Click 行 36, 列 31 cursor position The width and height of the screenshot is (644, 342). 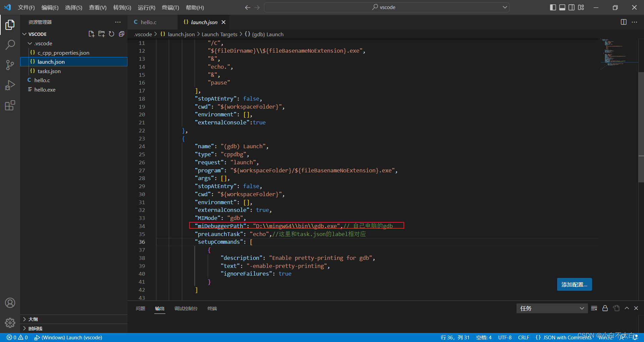(x=455, y=337)
